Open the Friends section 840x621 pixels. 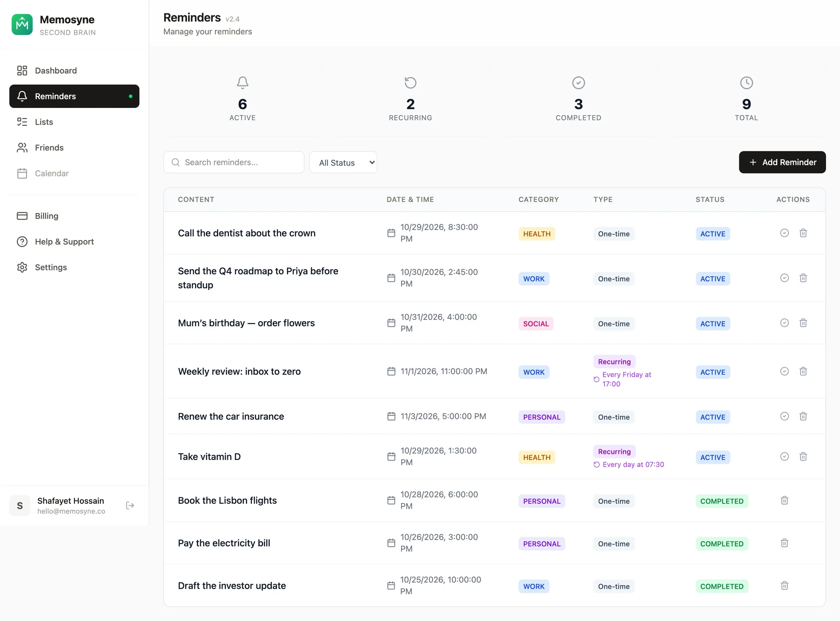pos(75,148)
